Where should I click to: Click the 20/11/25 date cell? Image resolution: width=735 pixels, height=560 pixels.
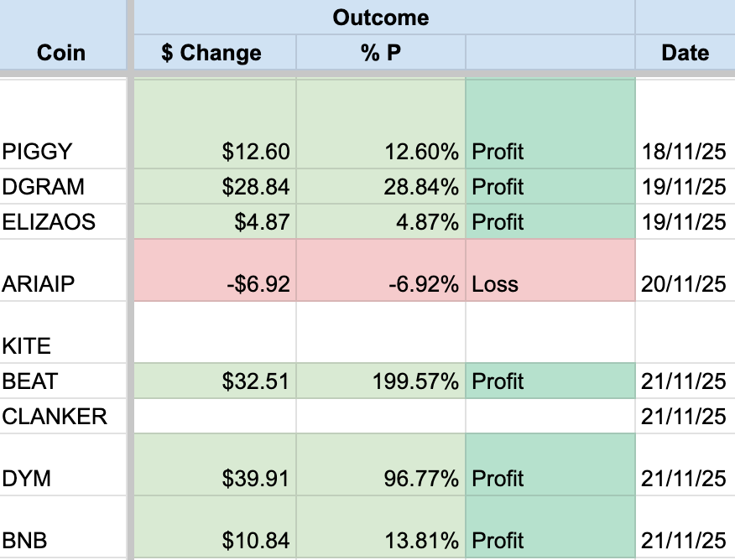(685, 270)
